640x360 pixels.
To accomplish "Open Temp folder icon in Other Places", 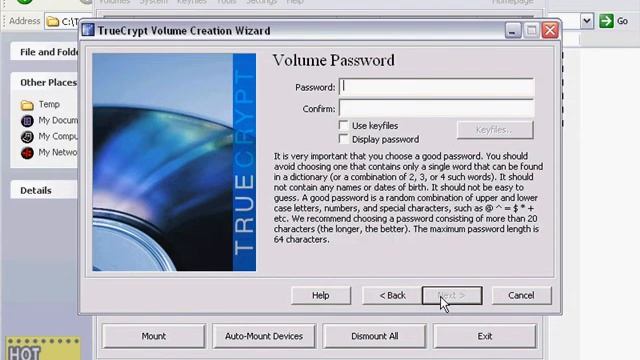I will coord(27,105).
